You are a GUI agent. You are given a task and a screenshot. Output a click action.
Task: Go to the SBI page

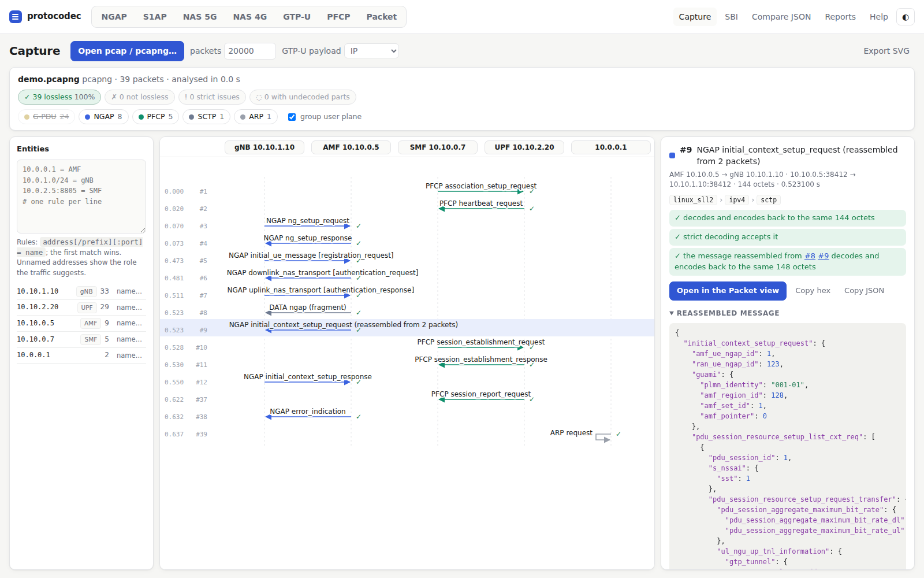[732, 17]
